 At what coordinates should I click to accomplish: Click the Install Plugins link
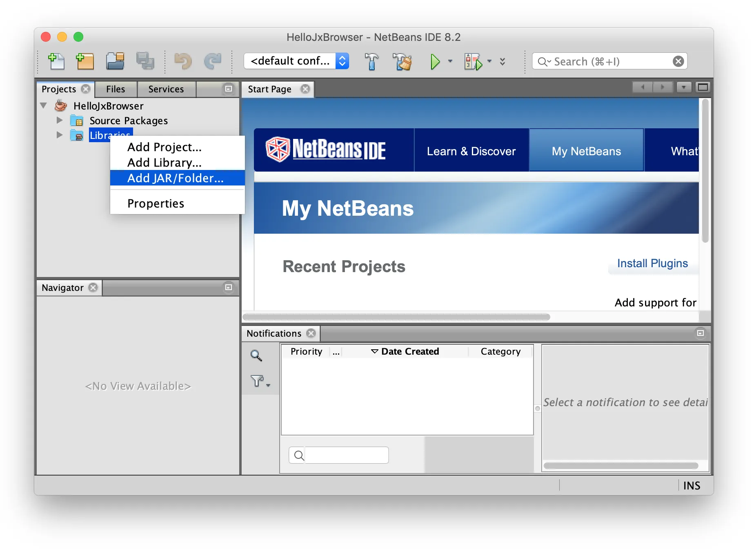click(x=652, y=263)
